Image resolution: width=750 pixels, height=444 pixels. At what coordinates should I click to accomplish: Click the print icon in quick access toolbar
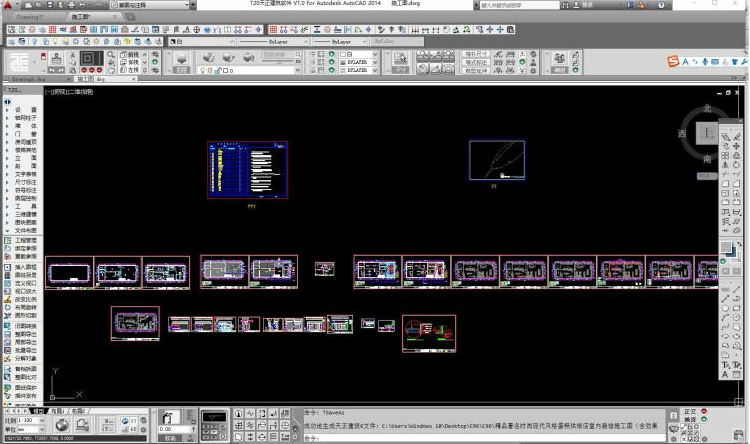click(71, 5)
